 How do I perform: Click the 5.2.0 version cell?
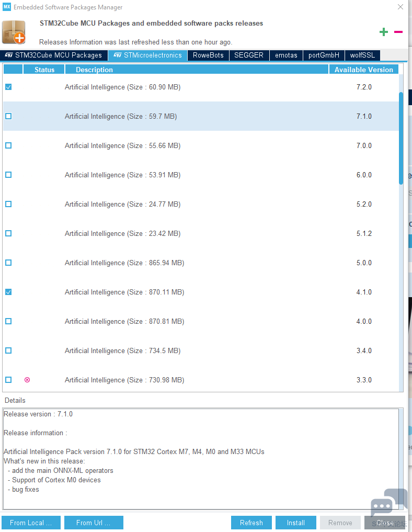pos(364,204)
